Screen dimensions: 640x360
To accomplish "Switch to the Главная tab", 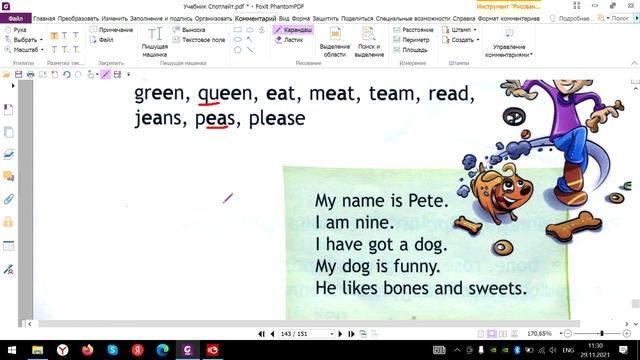I will (44, 18).
